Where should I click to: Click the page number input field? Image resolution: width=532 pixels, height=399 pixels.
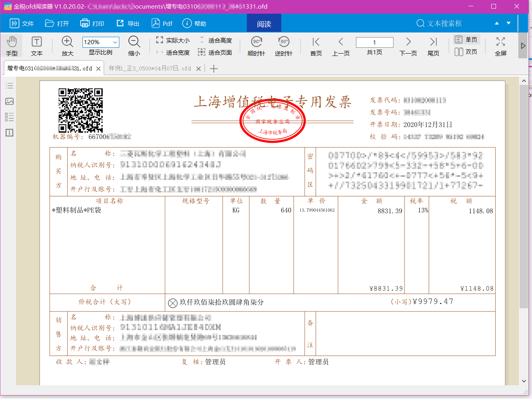(x=374, y=42)
